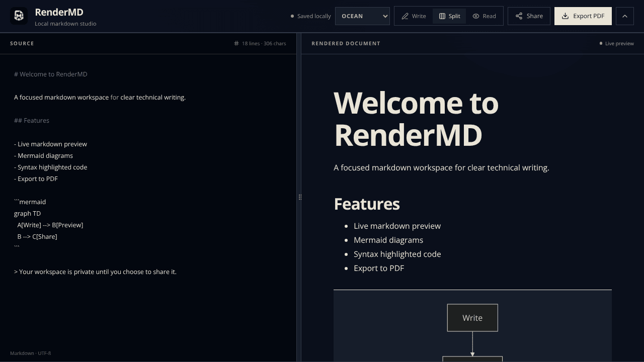Switch to Read mode

(x=484, y=16)
